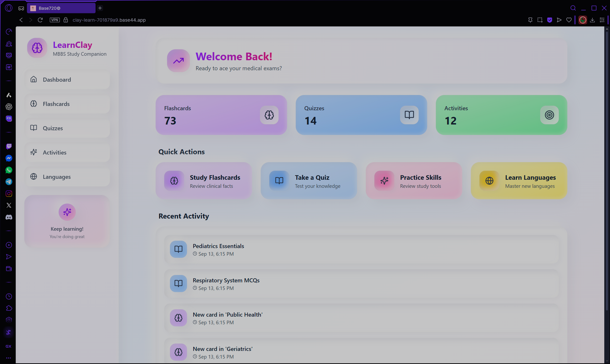Go back with the browser back arrow
Viewport: 610px width, 364px height.
point(21,20)
